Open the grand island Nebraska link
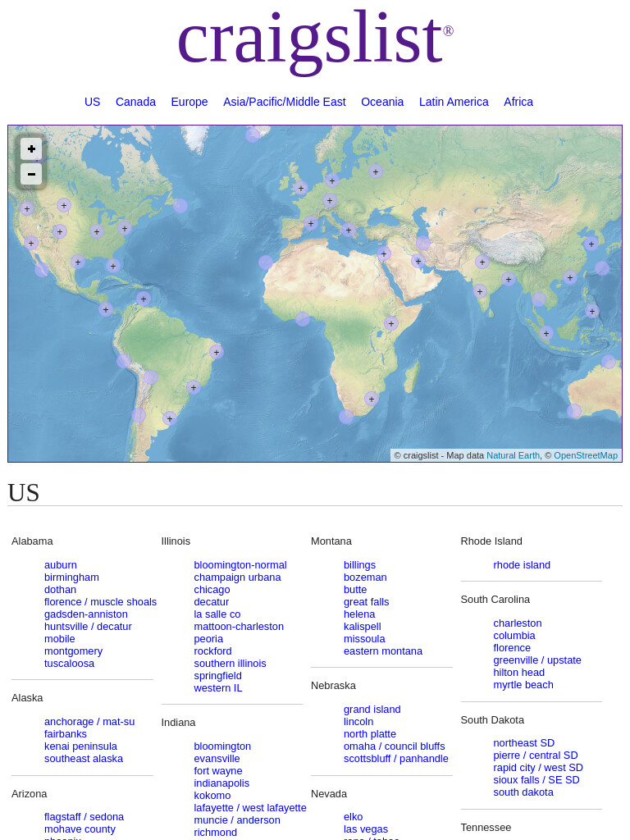 372,710
